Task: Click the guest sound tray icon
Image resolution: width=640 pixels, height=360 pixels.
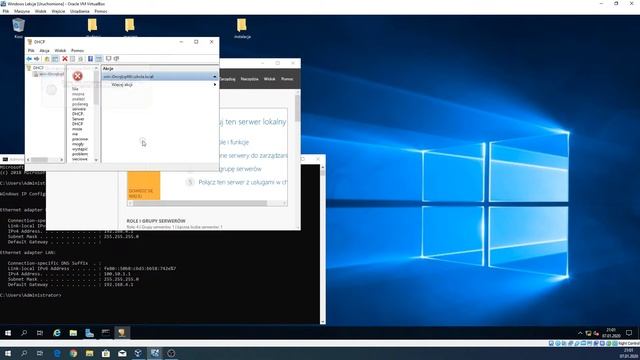Action: (x=596, y=333)
